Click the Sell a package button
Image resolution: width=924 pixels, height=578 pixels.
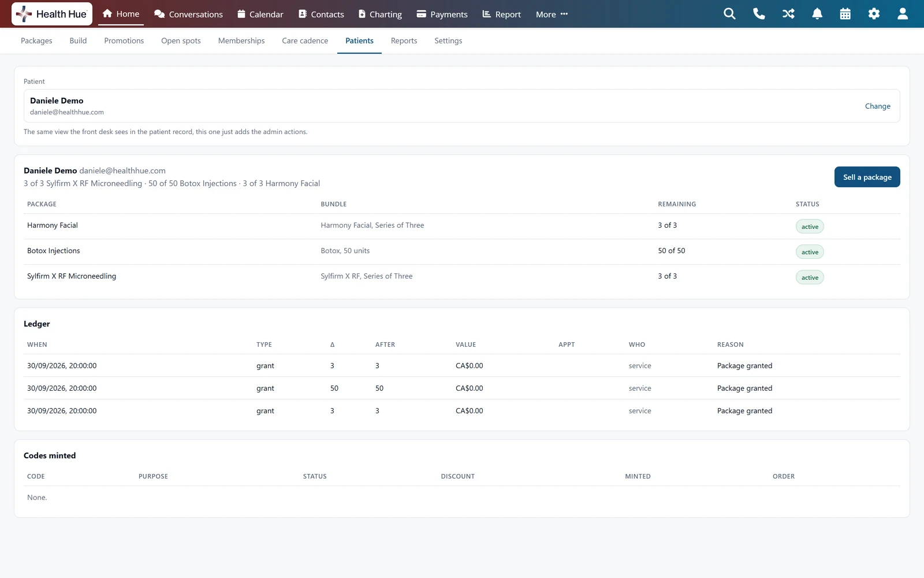[x=867, y=177]
